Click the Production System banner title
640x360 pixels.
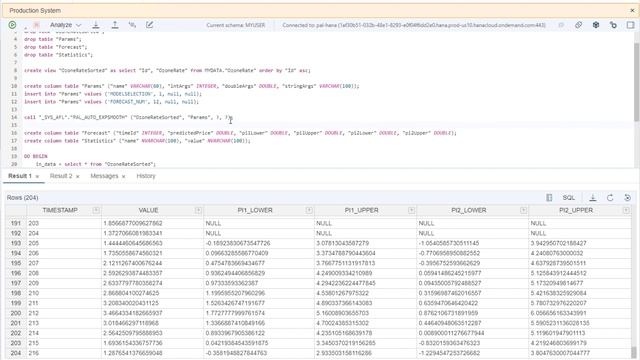pyautogui.click(x=35, y=10)
